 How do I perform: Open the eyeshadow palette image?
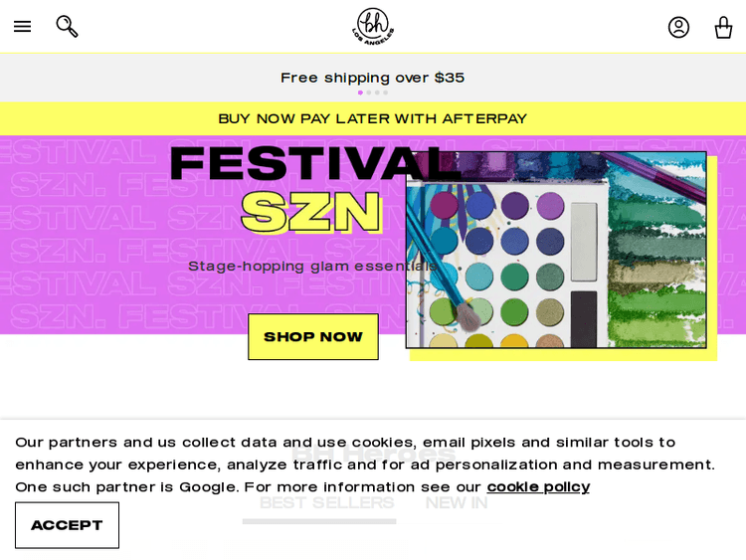coord(556,250)
